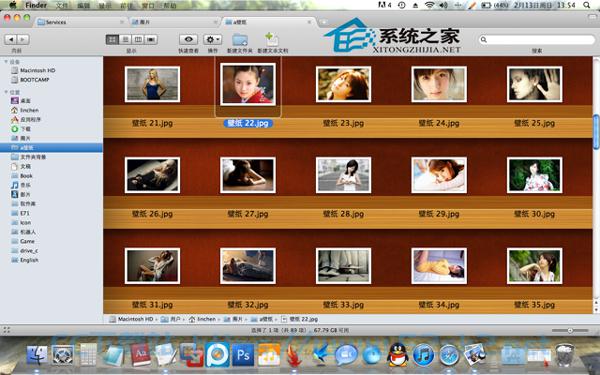Click the green download sidebar icon
Viewport: 600px width, 375px height.
(x=15, y=129)
